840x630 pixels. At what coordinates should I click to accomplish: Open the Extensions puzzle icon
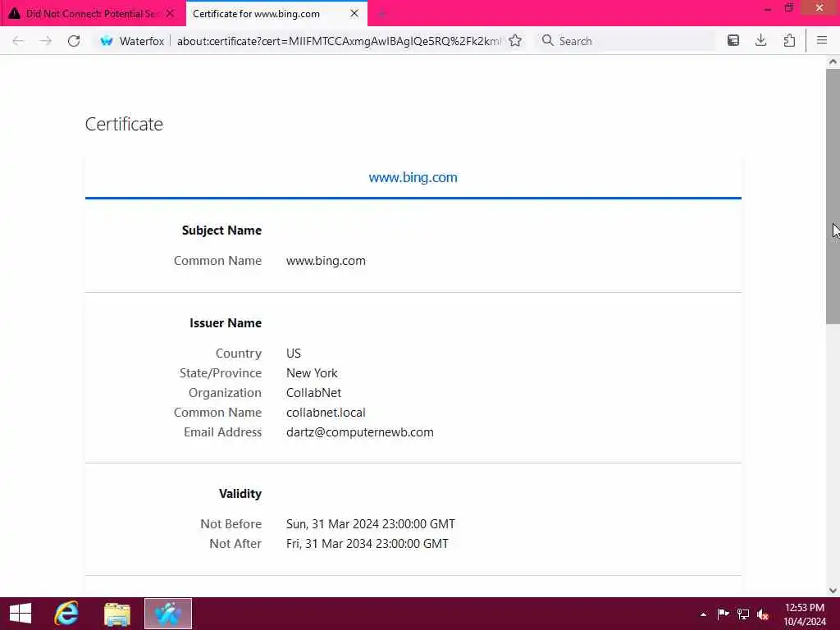[x=789, y=41]
